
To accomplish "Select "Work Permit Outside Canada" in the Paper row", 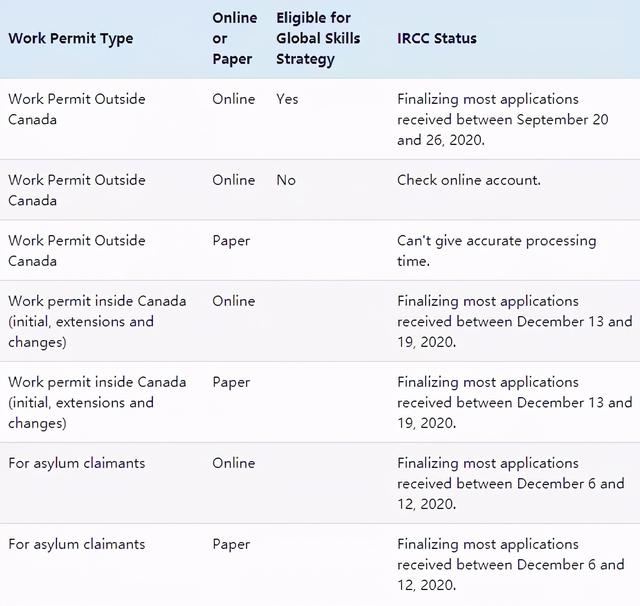I will [x=77, y=251].
